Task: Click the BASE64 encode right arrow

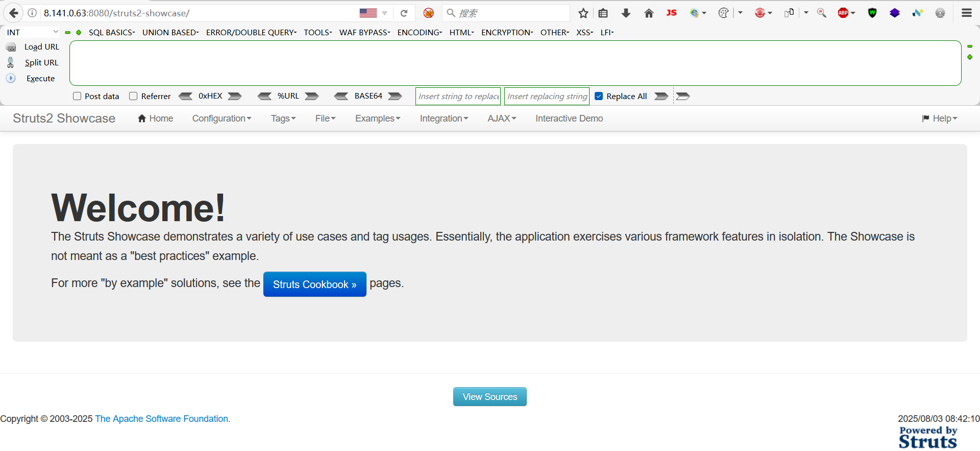Action: tap(395, 96)
